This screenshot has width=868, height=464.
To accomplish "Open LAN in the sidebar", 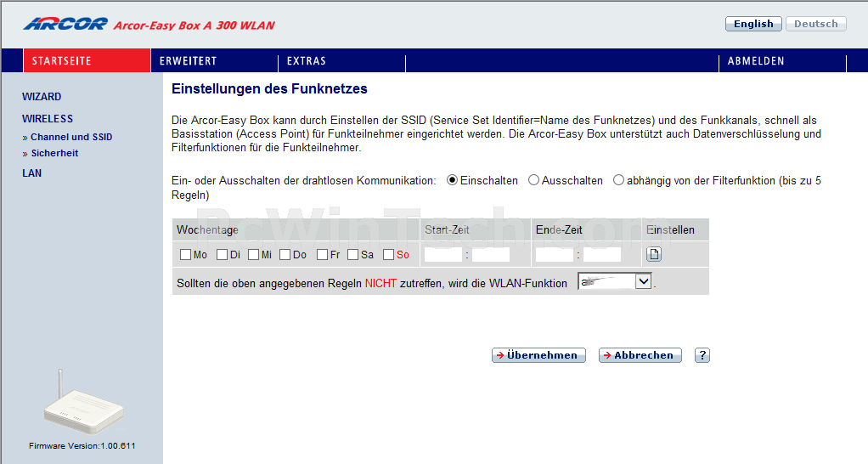I will 32,173.
